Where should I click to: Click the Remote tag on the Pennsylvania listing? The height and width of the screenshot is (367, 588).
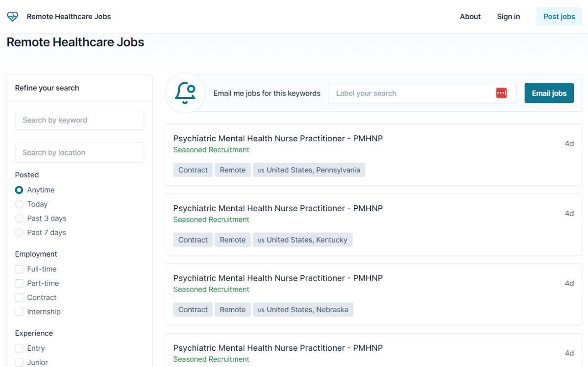tap(233, 170)
